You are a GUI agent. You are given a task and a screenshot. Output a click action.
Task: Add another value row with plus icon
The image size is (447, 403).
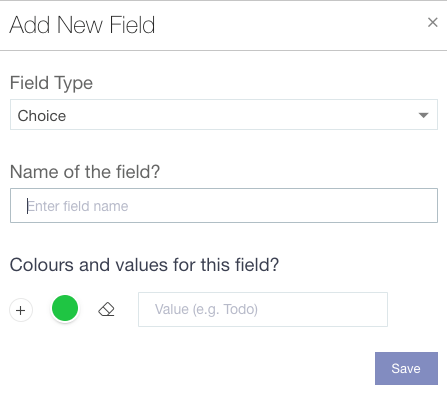point(21,310)
